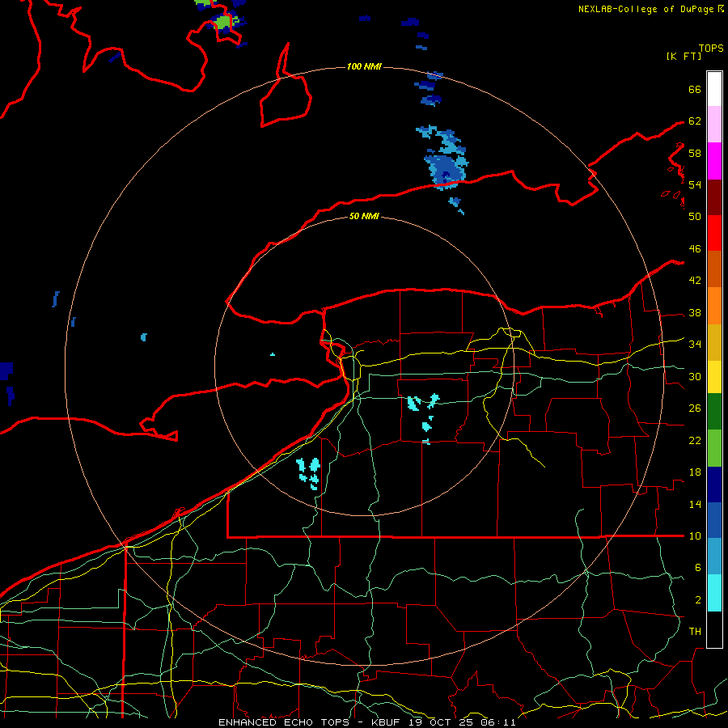Click the cyan echo cluster southwest inside 50 NMI ring

tap(309, 473)
